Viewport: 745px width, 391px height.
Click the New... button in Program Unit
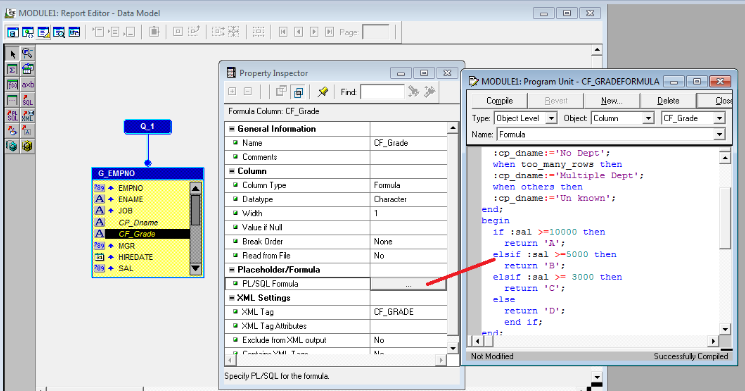[x=612, y=101]
